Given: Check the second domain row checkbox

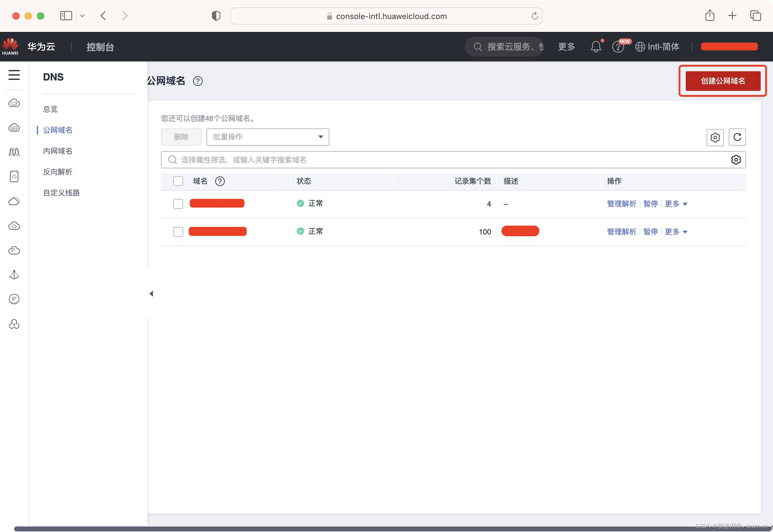Looking at the screenshot, I should pyautogui.click(x=178, y=232).
